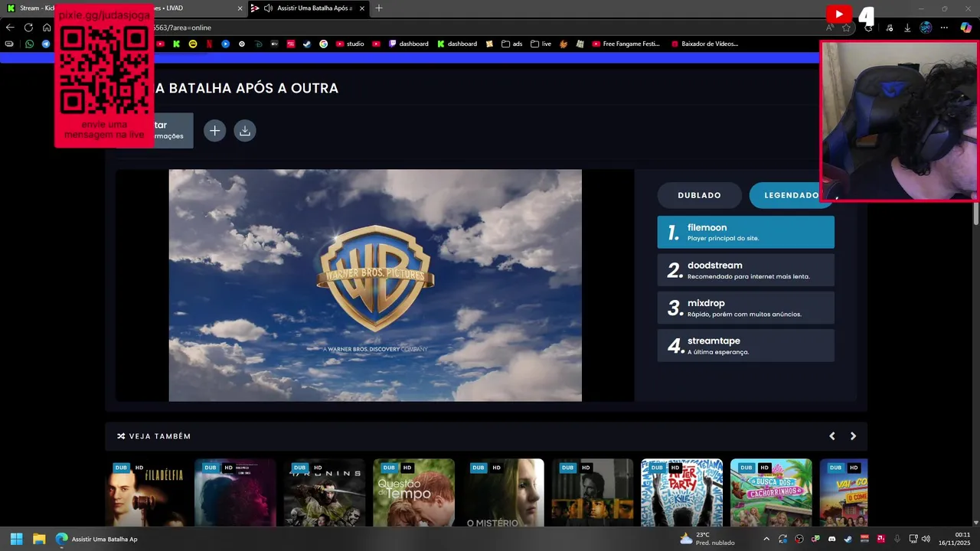This screenshot has width=980, height=551.
Task: Go to previous Veja Também items
Action: (832, 436)
